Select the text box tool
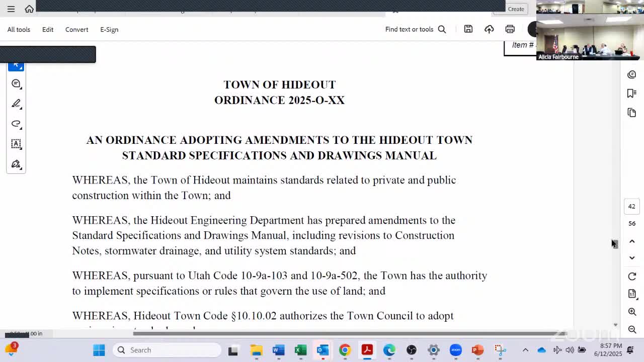644x362 pixels. [x=16, y=144]
